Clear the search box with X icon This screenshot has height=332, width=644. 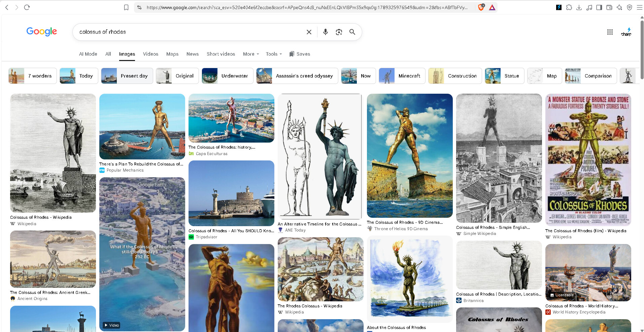click(x=309, y=32)
